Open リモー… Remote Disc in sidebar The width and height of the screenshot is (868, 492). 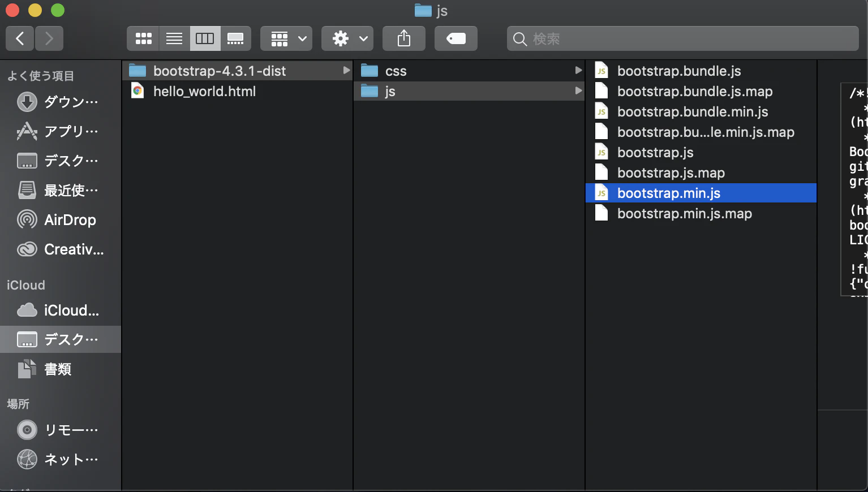tap(61, 430)
